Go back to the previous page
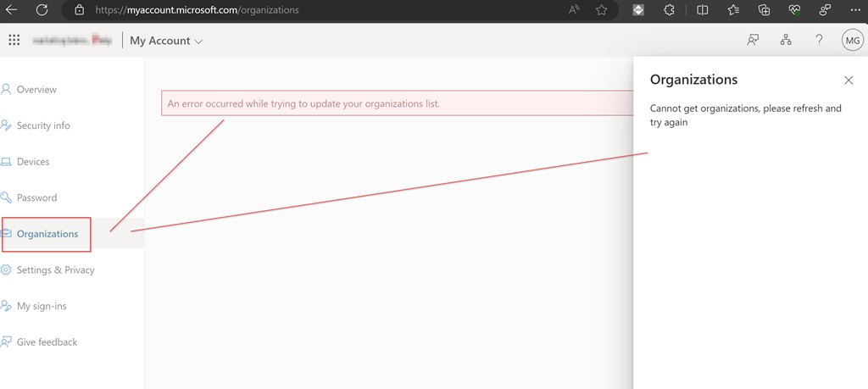868x389 pixels. (x=10, y=9)
